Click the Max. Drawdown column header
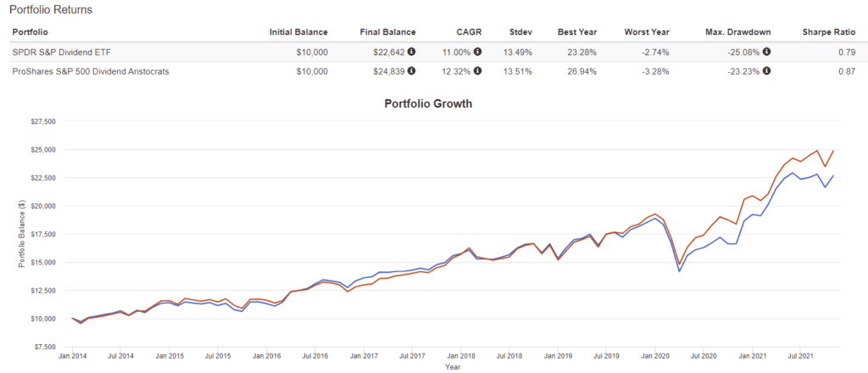868x373 pixels. 737,32
